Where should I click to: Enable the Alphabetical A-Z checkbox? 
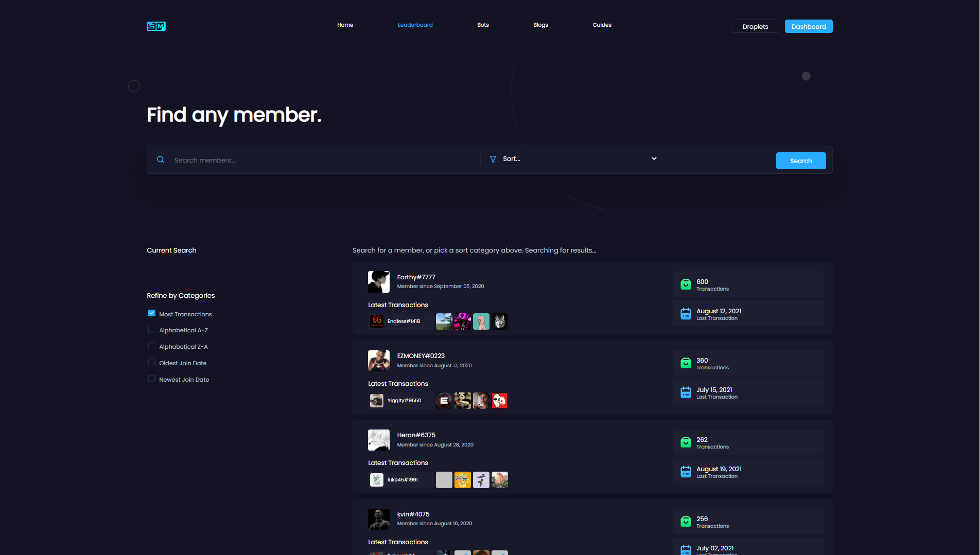152,330
